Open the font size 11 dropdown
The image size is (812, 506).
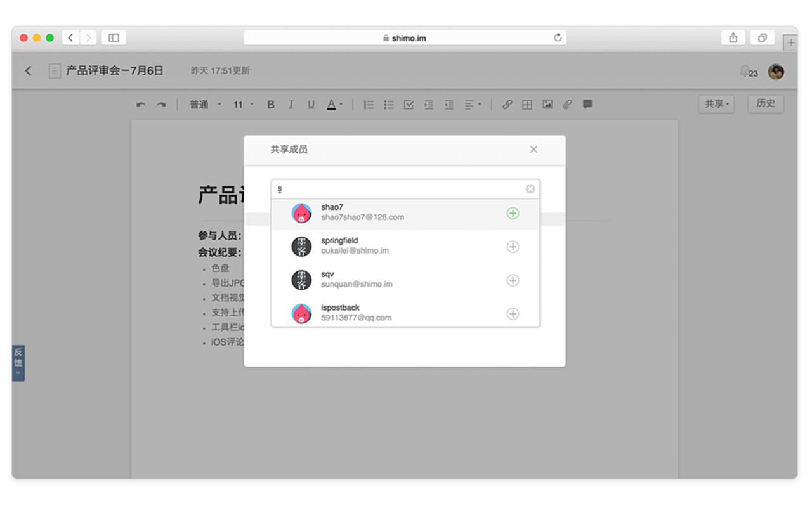(243, 105)
